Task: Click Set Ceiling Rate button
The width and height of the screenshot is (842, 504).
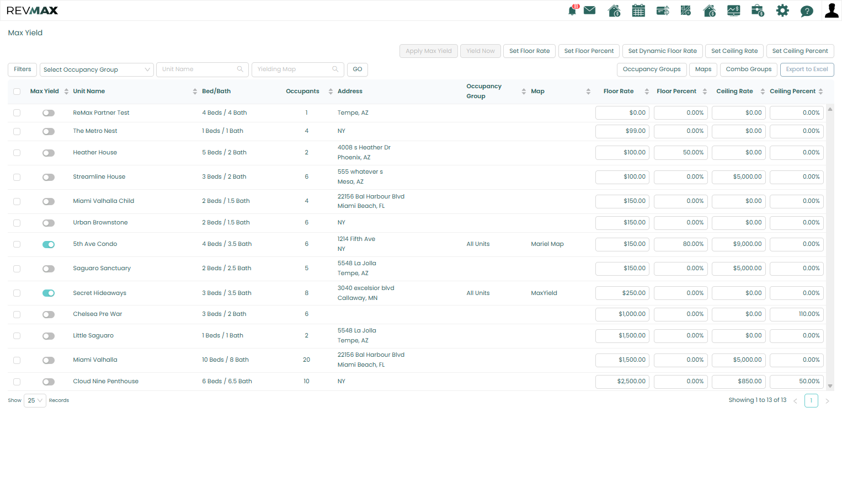Action: click(x=734, y=51)
